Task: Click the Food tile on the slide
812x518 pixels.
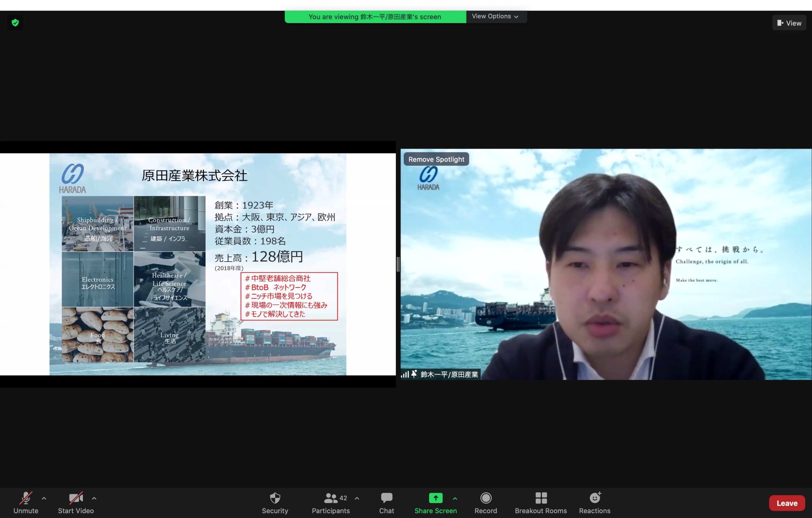Action: pyautogui.click(x=97, y=335)
